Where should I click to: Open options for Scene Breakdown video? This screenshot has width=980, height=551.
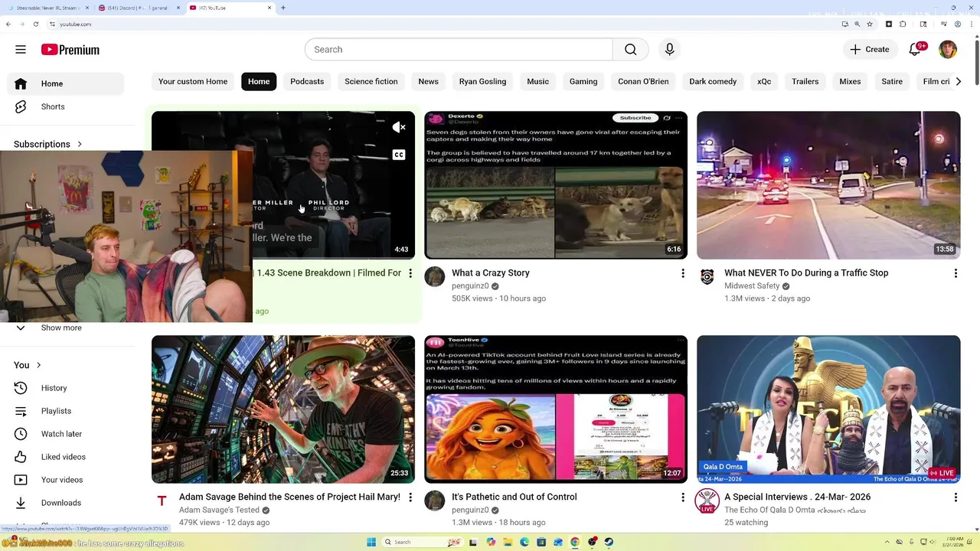[410, 273]
